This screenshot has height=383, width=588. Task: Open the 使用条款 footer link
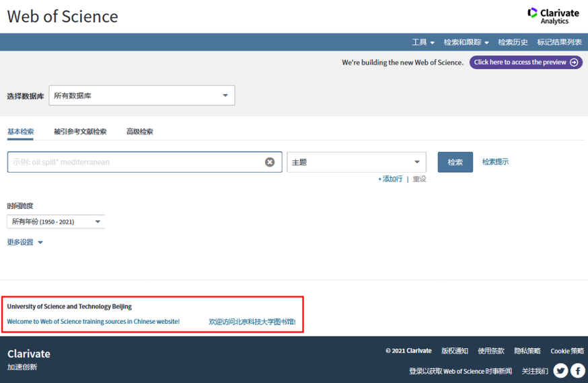491,351
